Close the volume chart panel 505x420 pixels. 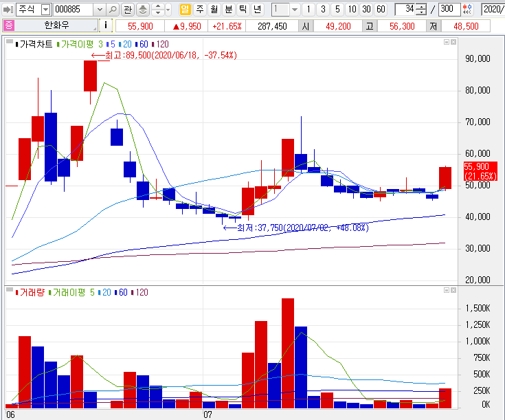click(x=453, y=290)
